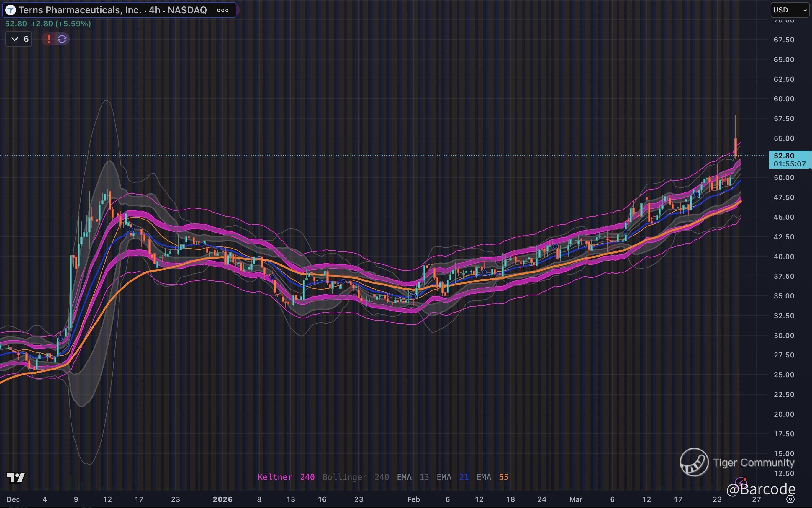
Task: Click the Bollinger 240 indicator label
Action: 355,477
